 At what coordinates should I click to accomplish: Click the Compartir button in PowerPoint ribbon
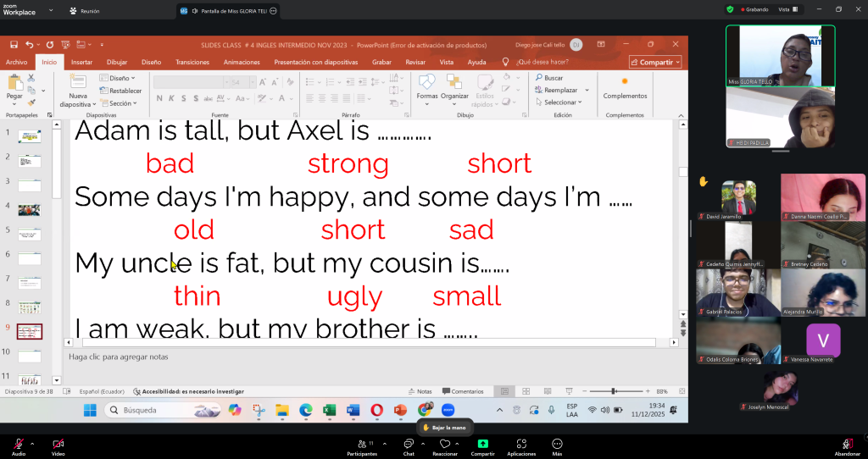pyautogui.click(x=655, y=62)
